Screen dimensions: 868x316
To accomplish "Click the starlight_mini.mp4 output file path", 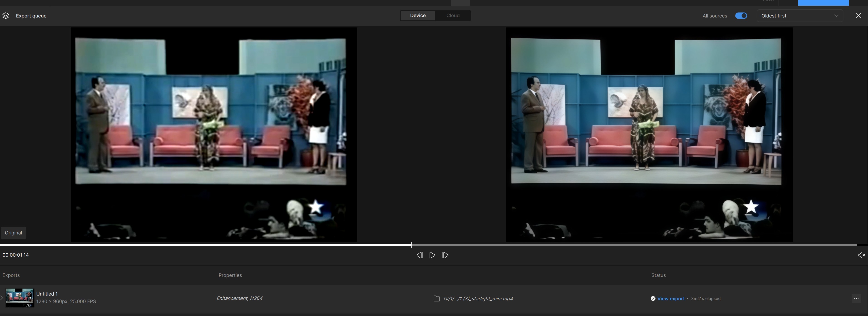I will tap(478, 299).
